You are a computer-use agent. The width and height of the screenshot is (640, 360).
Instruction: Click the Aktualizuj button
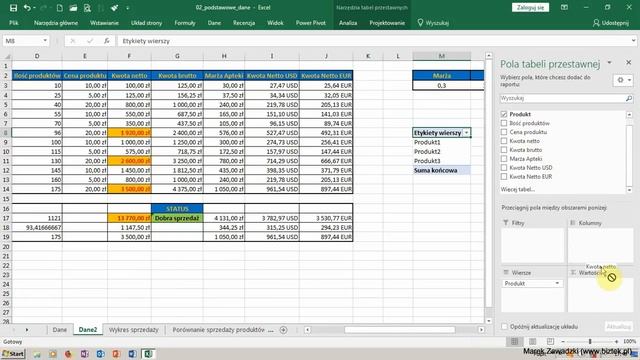pyautogui.click(x=618, y=327)
